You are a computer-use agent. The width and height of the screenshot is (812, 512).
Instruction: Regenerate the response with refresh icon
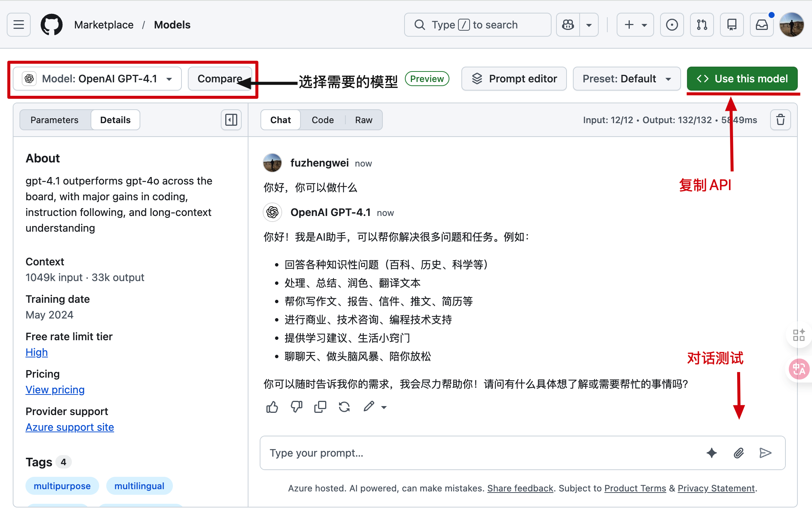click(x=344, y=407)
